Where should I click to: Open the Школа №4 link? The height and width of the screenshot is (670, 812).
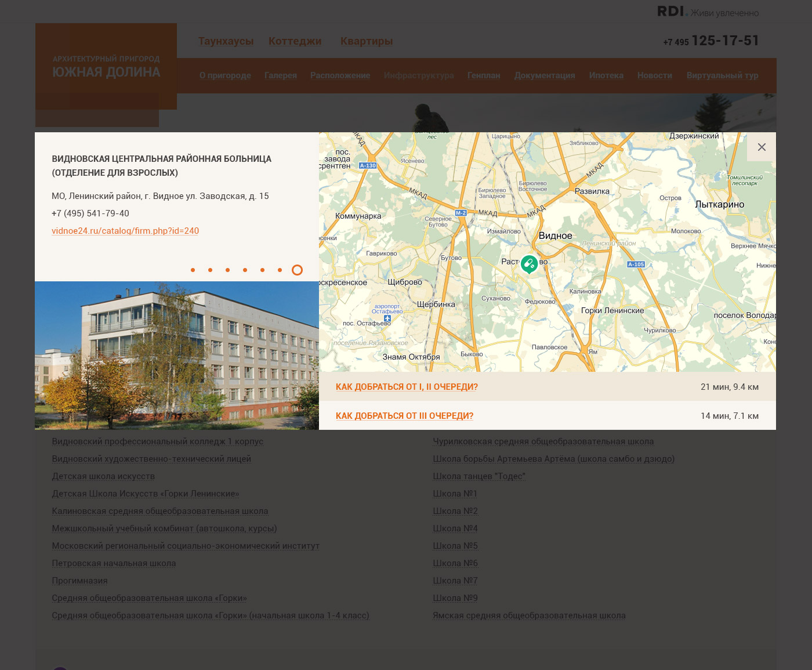pyautogui.click(x=455, y=528)
